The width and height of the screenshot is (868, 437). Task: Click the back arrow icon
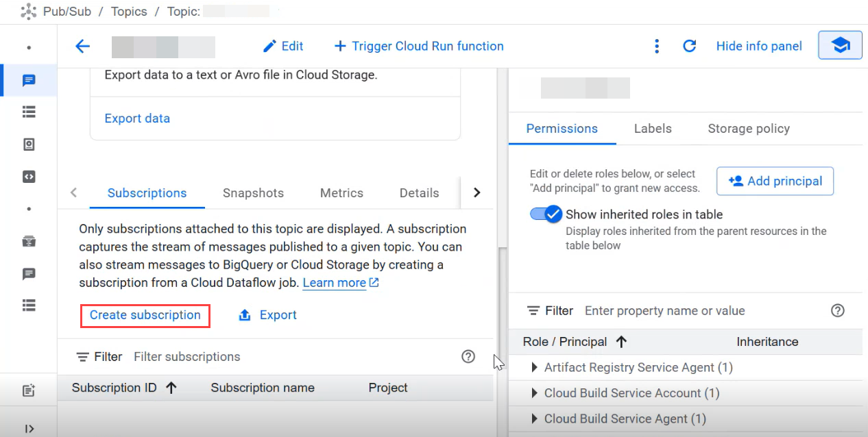(x=82, y=47)
